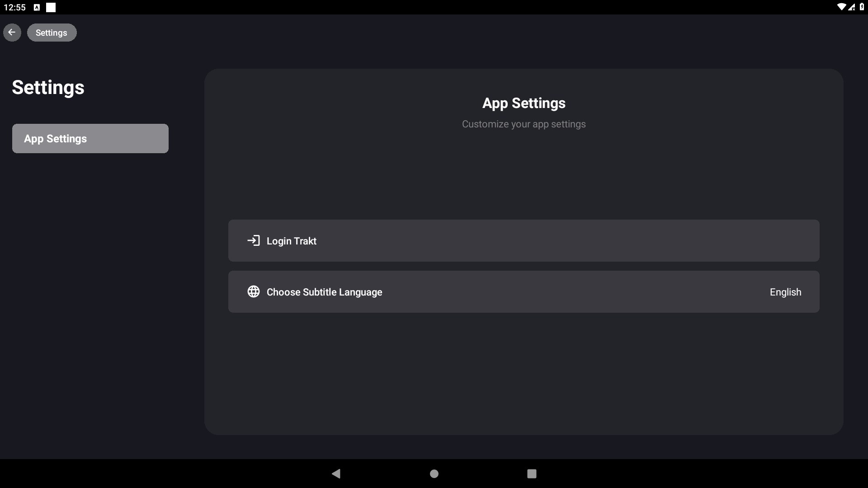
Task: Click the highlighted App Settings row
Action: [90, 138]
